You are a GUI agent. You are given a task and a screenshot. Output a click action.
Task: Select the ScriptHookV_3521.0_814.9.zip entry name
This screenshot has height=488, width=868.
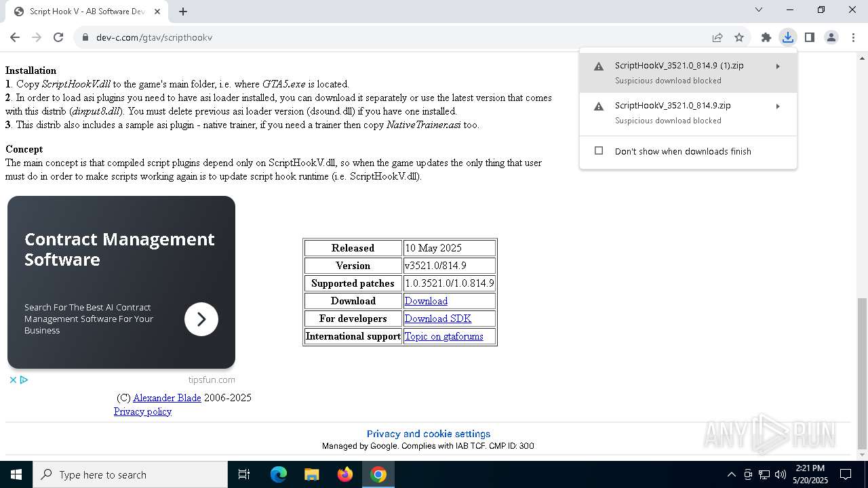coord(673,106)
